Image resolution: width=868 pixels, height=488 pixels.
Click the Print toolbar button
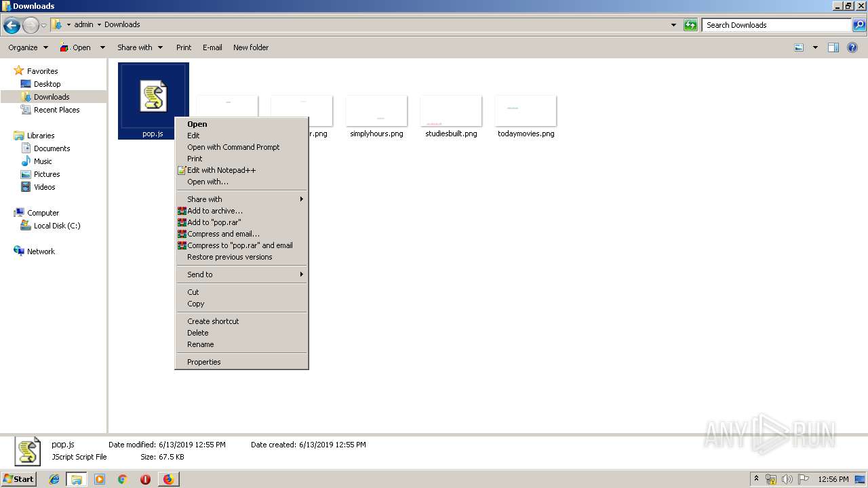[184, 47]
